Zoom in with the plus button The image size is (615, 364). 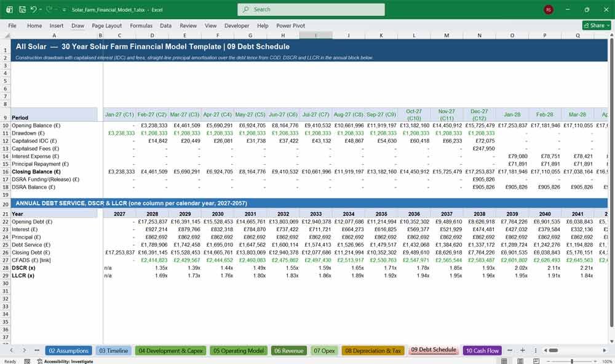click(x=595, y=362)
